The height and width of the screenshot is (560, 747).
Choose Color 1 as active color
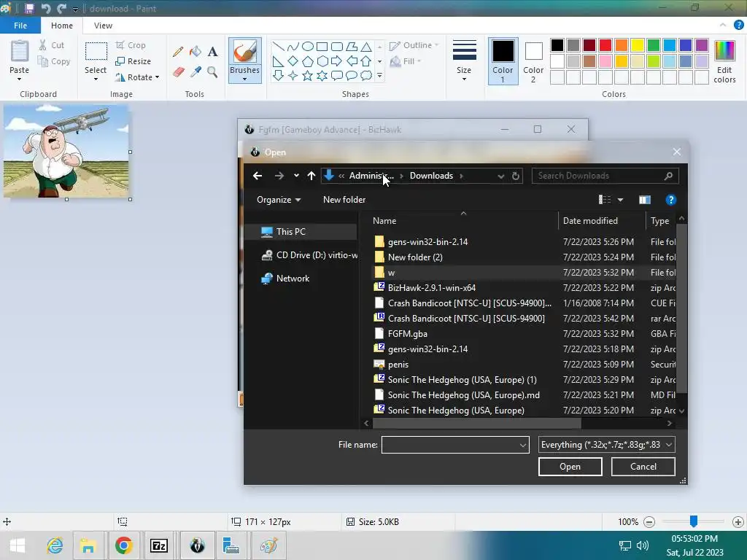pyautogui.click(x=503, y=61)
